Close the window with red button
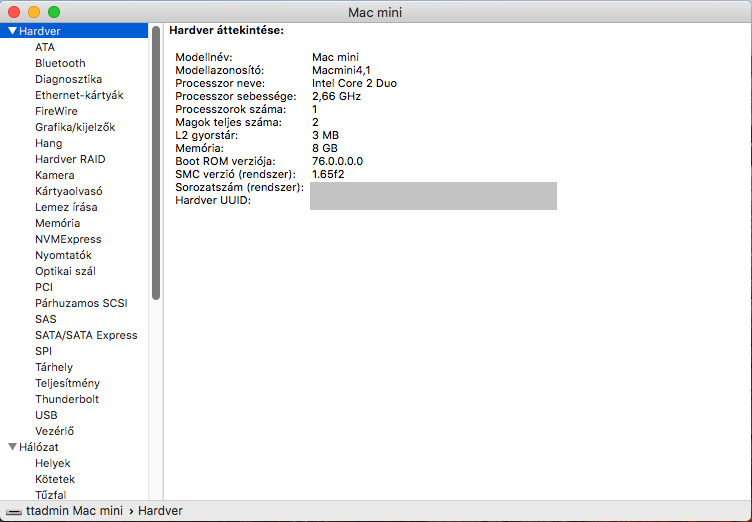The image size is (752, 522). 14,12
